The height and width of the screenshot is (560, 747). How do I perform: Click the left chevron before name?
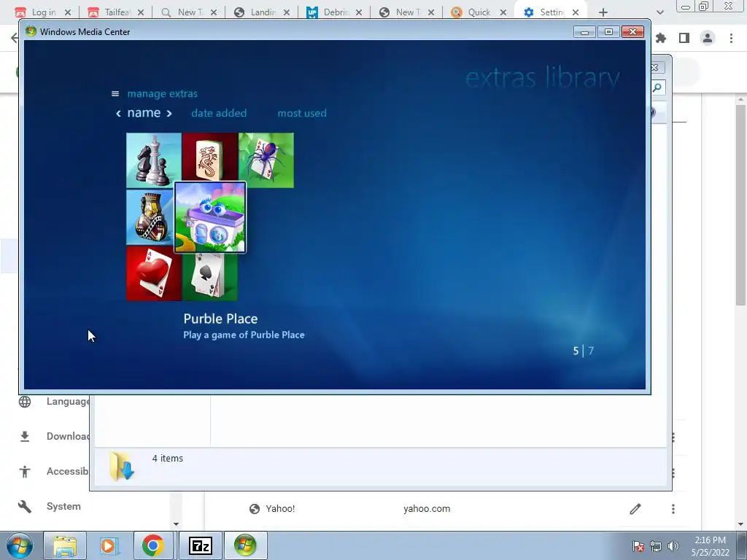119,113
